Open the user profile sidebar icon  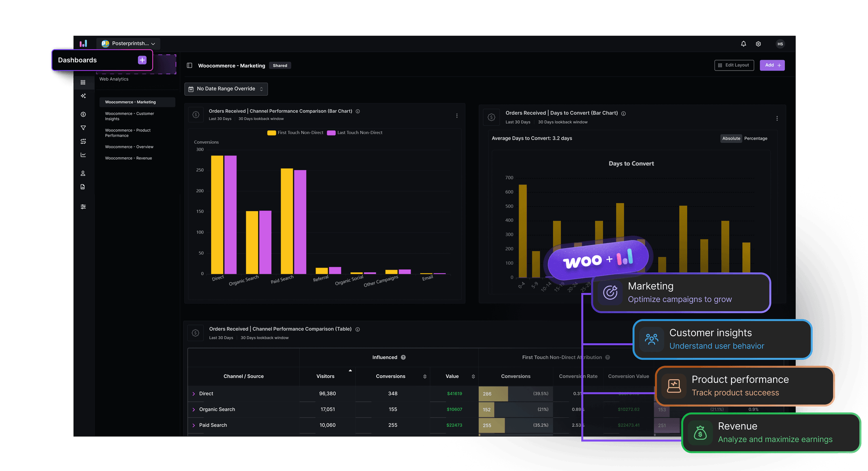(83, 173)
